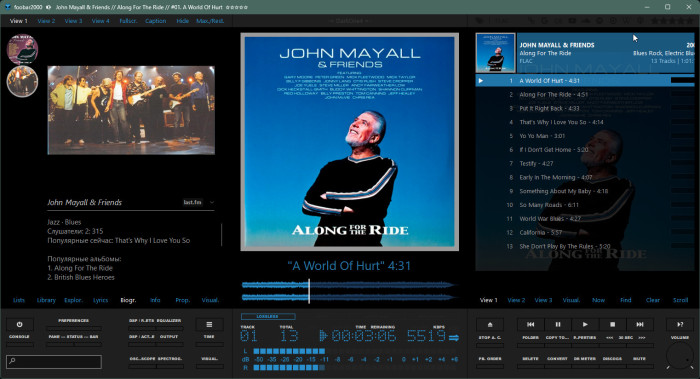Viewport: 700px width, 379px height.
Task: Skip to next track
Action: pyautogui.click(x=639, y=325)
